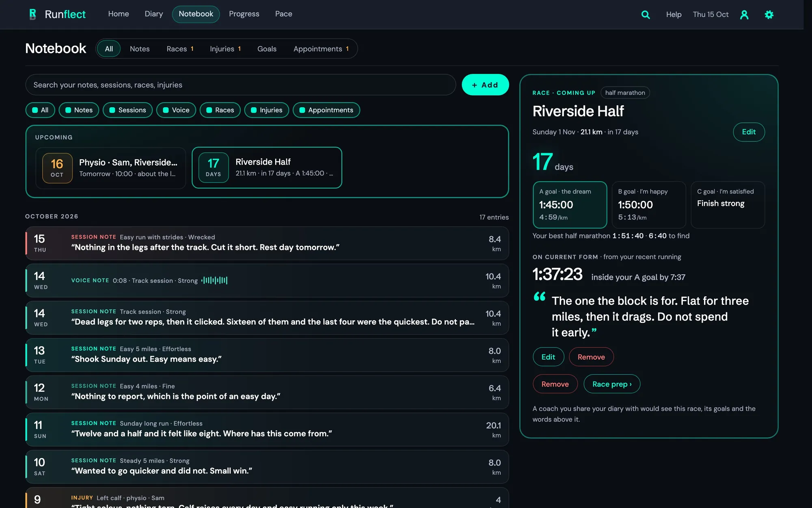Open the Help link
Image resolution: width=812 pixels, height=508 pixels.
pyautogui.click(x=674, y=15)
